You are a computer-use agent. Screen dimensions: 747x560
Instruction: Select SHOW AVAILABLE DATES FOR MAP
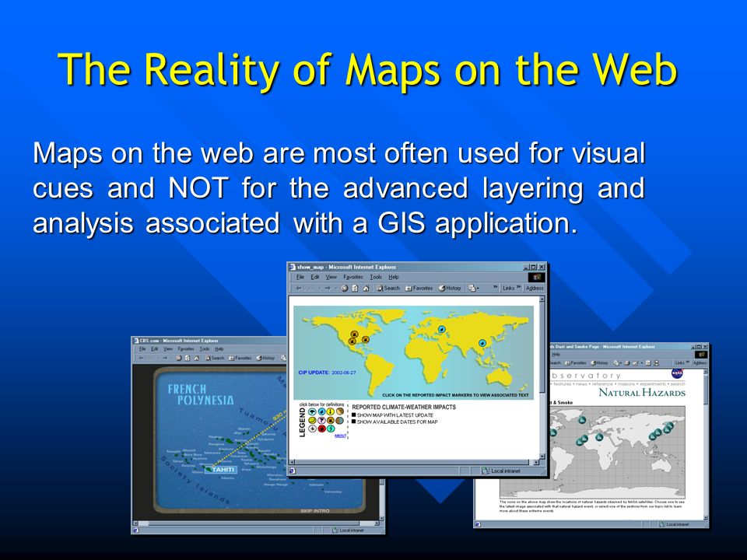pyautogui.click(x=395, y=422)
